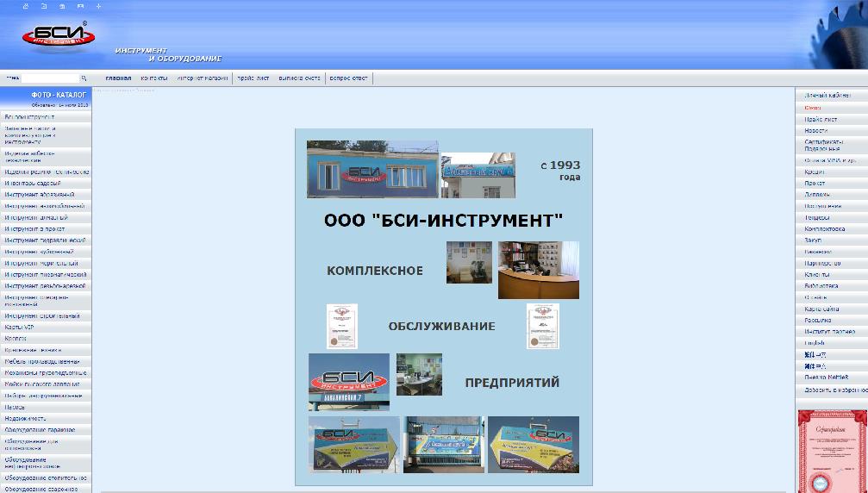This screenshot has width=868, height=493.
Task: Open Мебель производственная category
Action: pyautogui.click(x=42, y=362)
